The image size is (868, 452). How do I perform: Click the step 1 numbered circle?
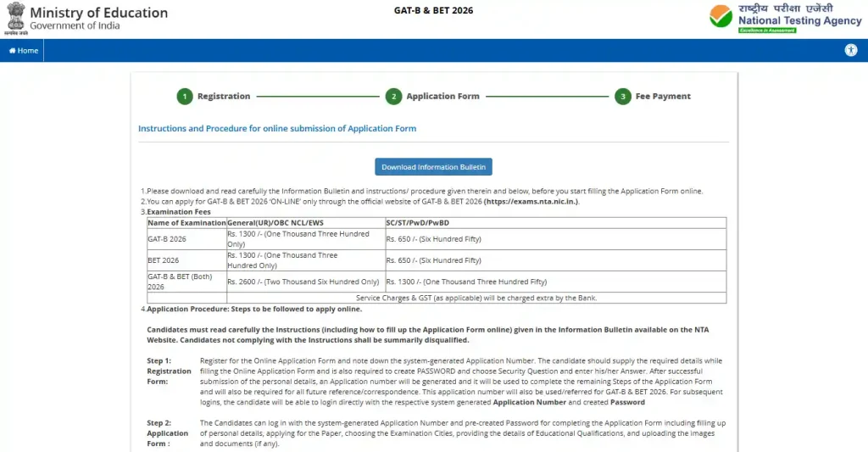pyautogui.click(x=185, y=97)
